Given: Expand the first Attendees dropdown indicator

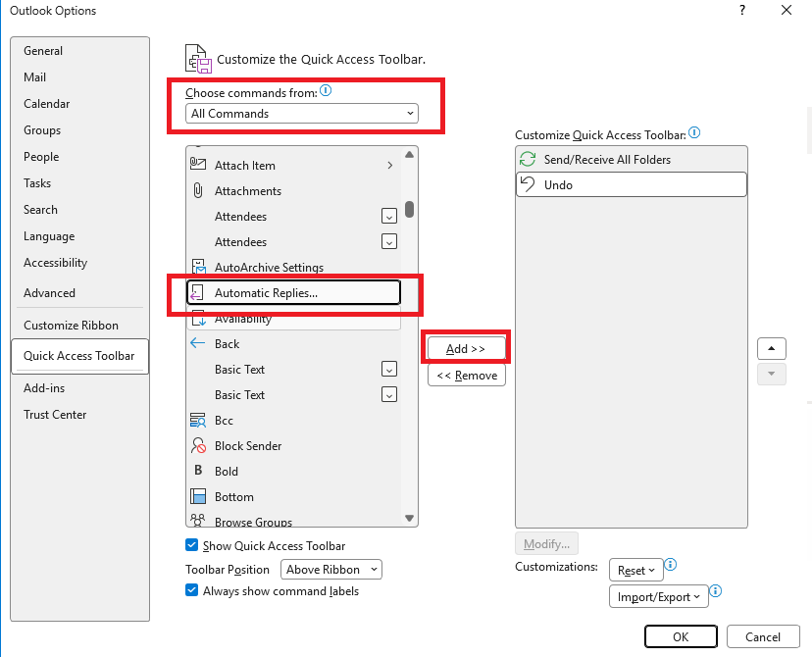Looking at the screenshot, I should click(x=389, y=216).
